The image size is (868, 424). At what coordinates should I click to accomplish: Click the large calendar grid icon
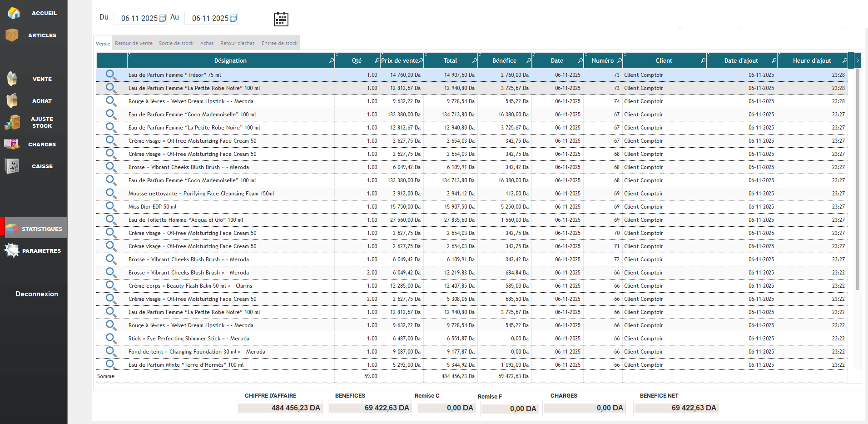pyautogui.click(x=281, y=19)
